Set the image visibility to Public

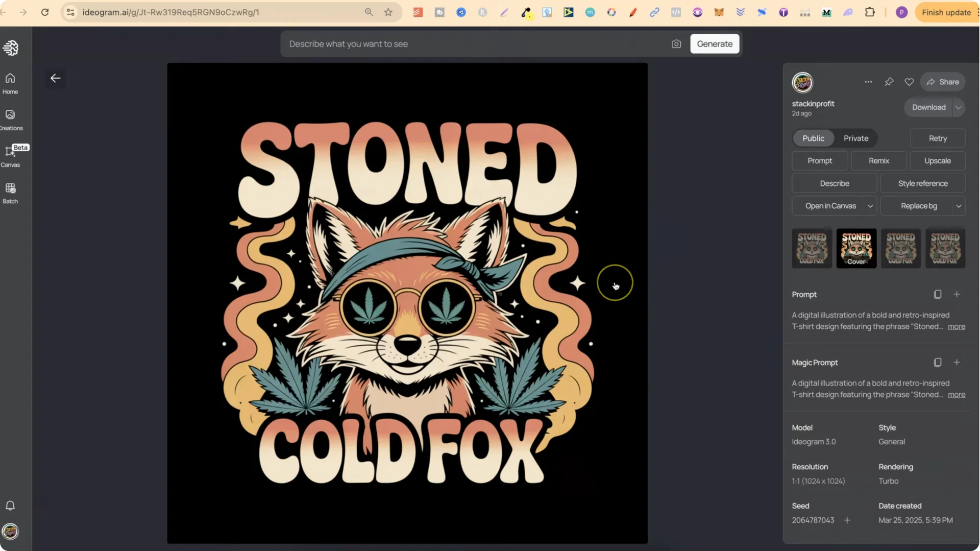click(x=813, y=138)
